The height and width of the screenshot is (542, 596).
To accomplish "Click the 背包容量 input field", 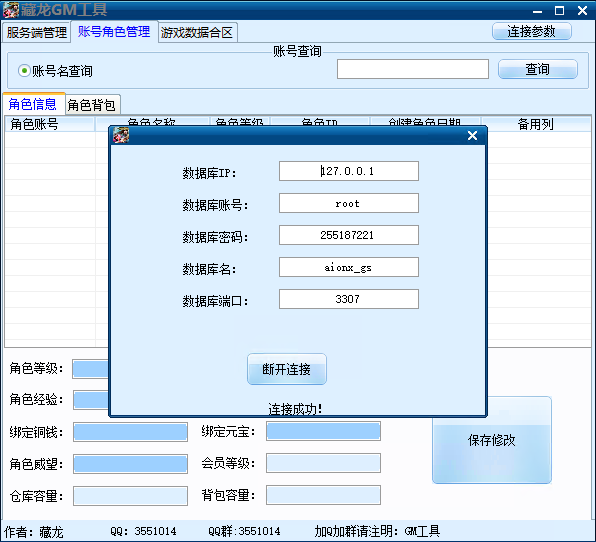I will coord(323,495).
